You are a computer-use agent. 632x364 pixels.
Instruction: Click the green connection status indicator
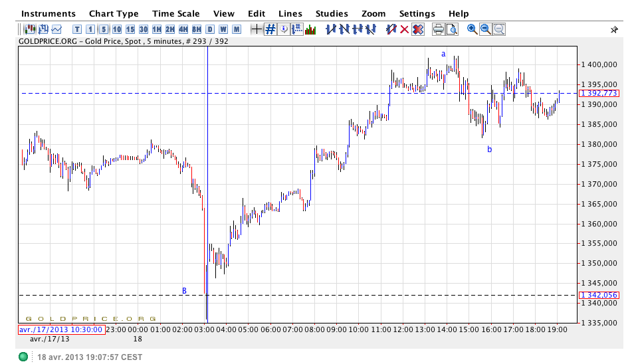(24, 357)
